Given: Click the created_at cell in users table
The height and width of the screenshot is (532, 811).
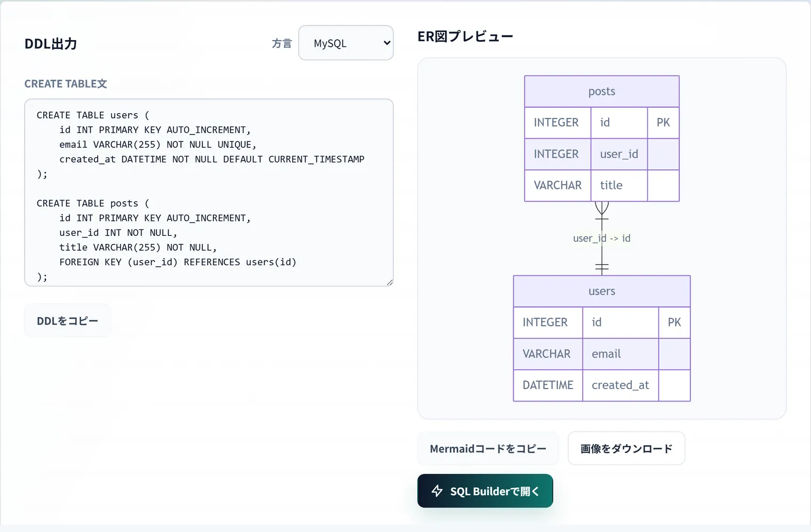Looking at the screenshot, I should pos(621,385).
